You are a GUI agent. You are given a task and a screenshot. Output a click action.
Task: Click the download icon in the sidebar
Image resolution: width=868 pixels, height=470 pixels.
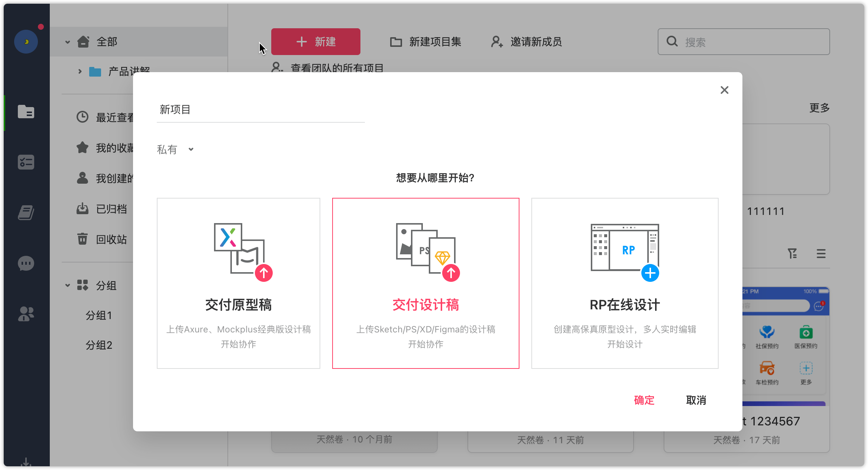tap(26, 462)
